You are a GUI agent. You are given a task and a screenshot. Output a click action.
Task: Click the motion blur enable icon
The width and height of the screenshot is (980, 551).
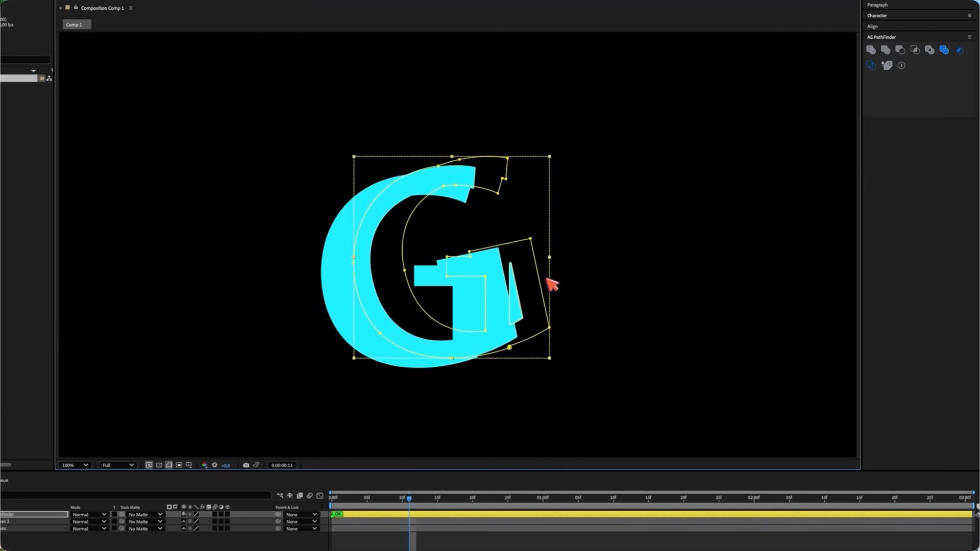[x=309, y=495]
